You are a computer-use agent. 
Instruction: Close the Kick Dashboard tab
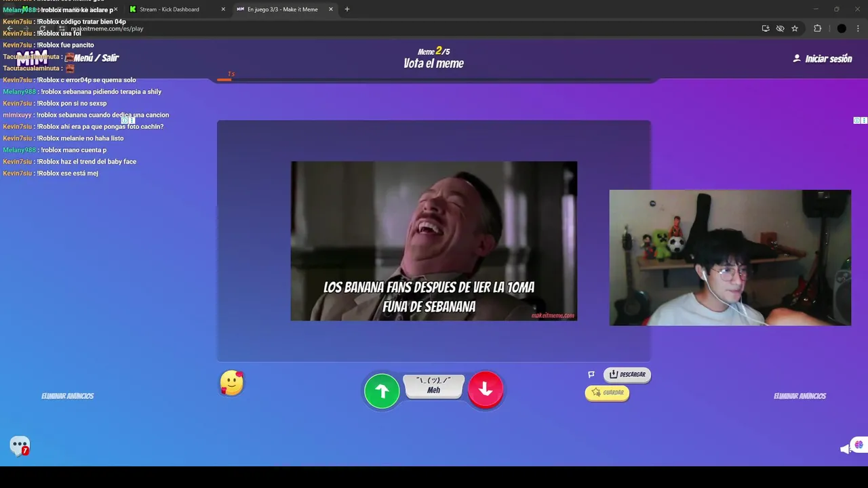[223, 9]
